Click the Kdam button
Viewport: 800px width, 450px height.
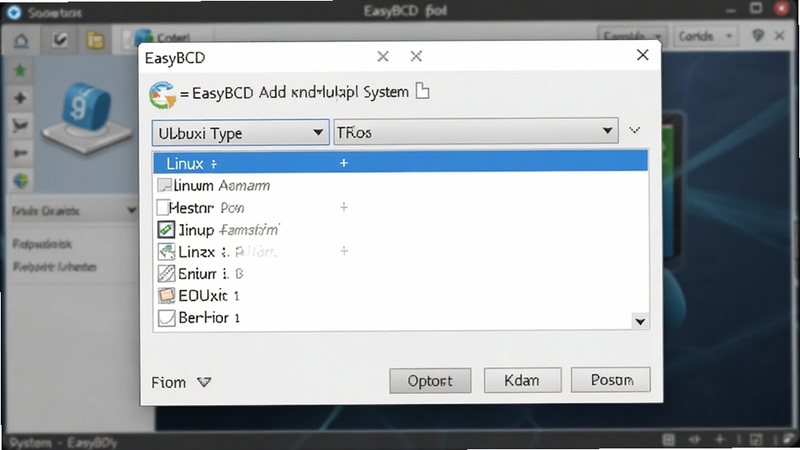(x=522, y=380)
